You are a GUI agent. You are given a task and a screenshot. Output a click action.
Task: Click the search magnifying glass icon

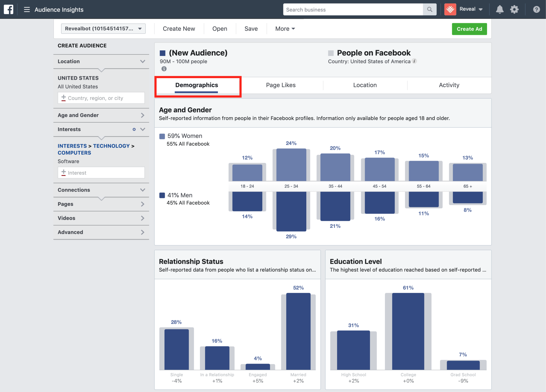click(429, 9)
